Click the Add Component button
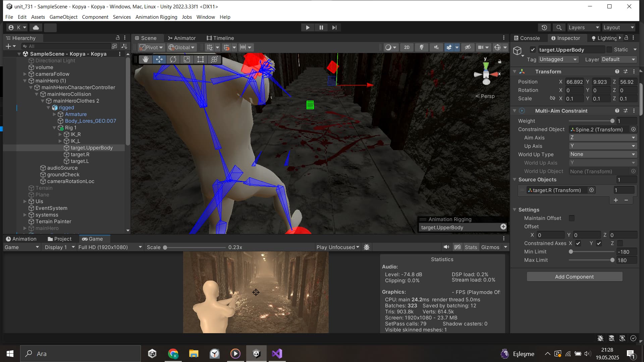 [574, 277]
